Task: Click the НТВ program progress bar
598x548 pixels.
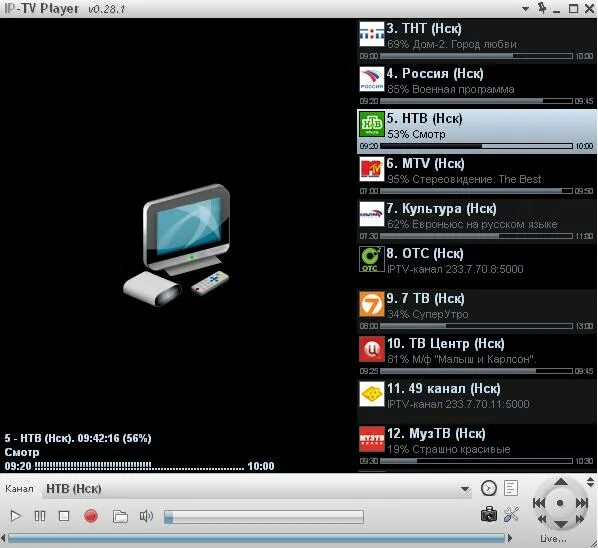Action: [x=476, y=146]
